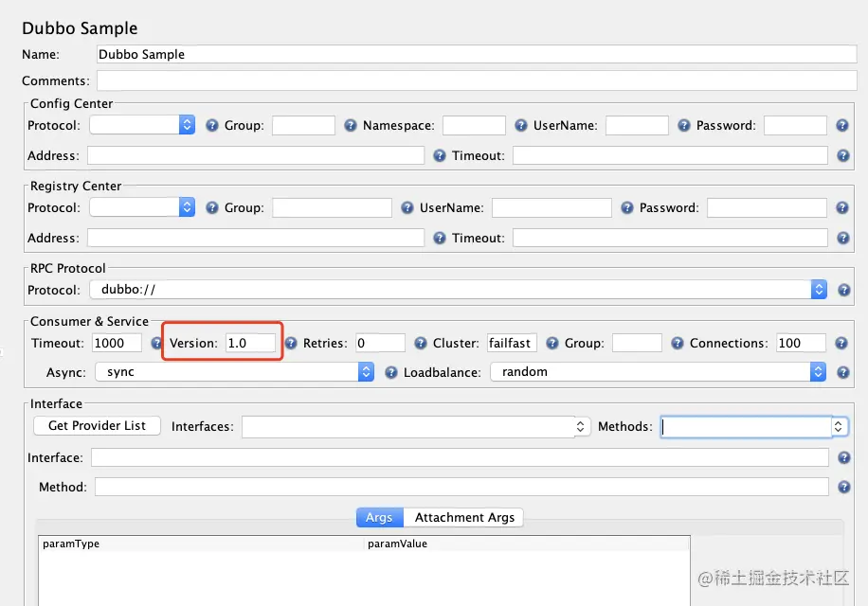The width and height of the screenshot is (868, 606).
Task: Click the Name input field
Action: click(x=477, y=54)
